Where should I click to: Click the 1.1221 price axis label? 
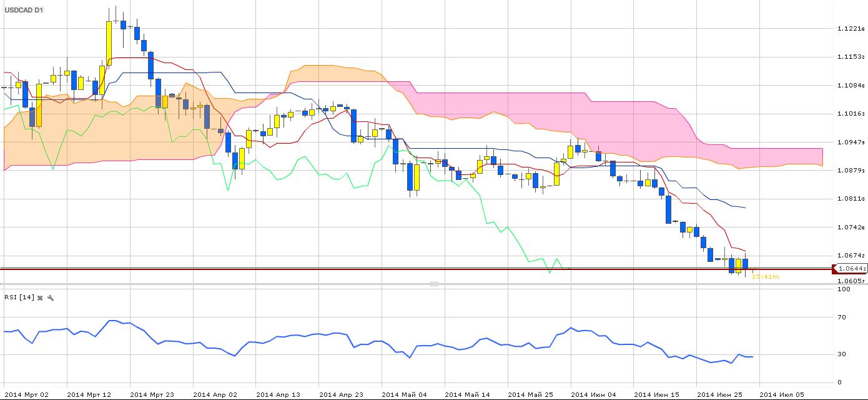tap(851, 29)
